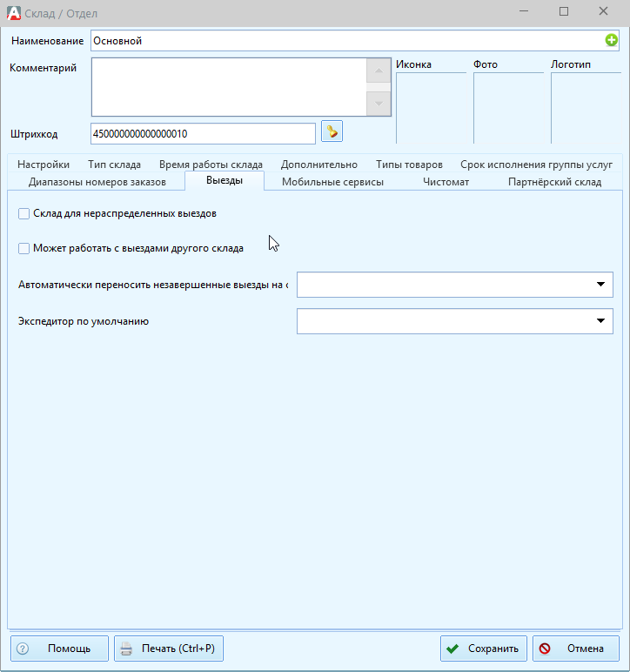630x672 pixels.
Task: Enable 'Склад для нераспределенных выездов' checkbox
Action: (24, 213)
